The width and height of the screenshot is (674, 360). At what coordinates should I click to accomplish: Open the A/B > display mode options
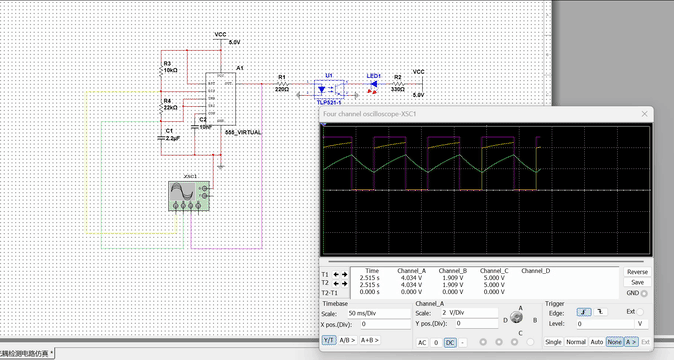[347, 340]
